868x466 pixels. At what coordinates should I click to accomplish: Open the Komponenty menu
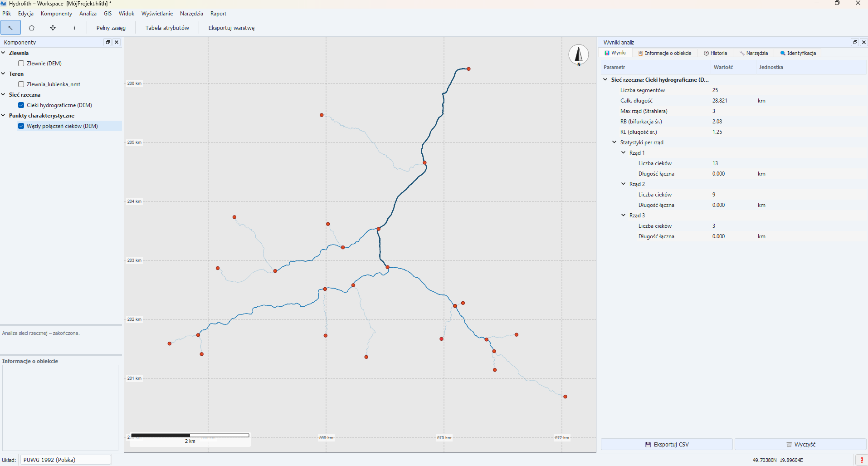[56, 14]
